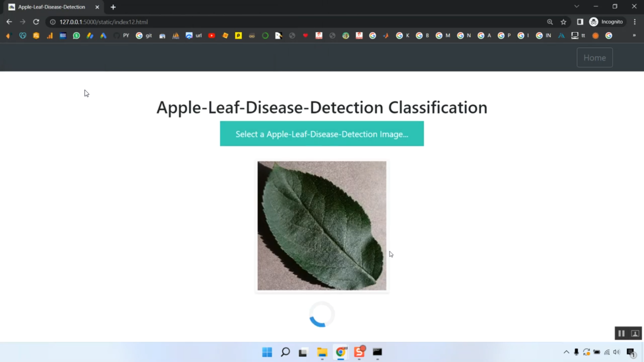The height and width of the screenshot is (362, 644).
Task: Open the 'git' labeled Google bookmark
Action: click(144, 36)
